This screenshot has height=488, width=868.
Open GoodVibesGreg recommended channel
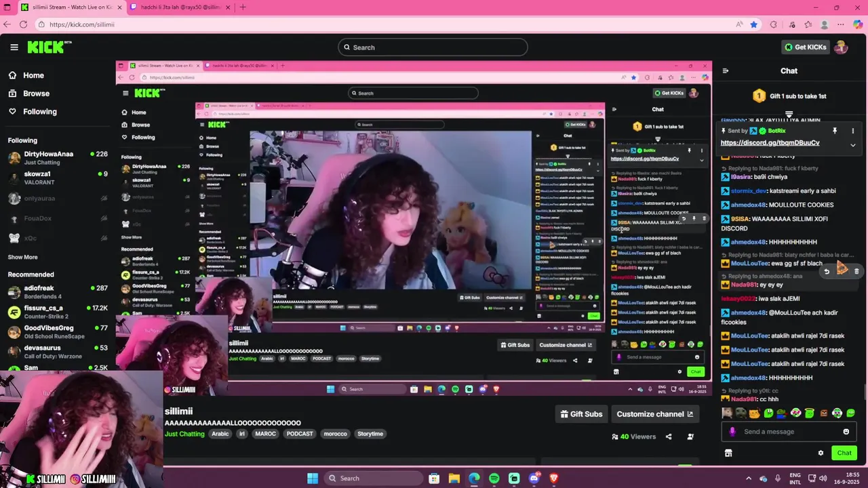point(58,332)
